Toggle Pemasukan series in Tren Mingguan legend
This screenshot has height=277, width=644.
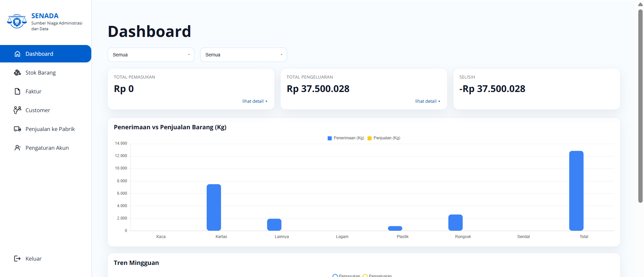pyautogui.click(x=346, y=276)
